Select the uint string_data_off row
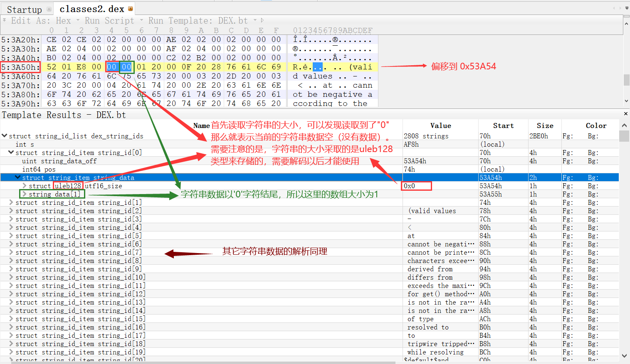Screen dimensions: 630x364 tap(59, 161)
